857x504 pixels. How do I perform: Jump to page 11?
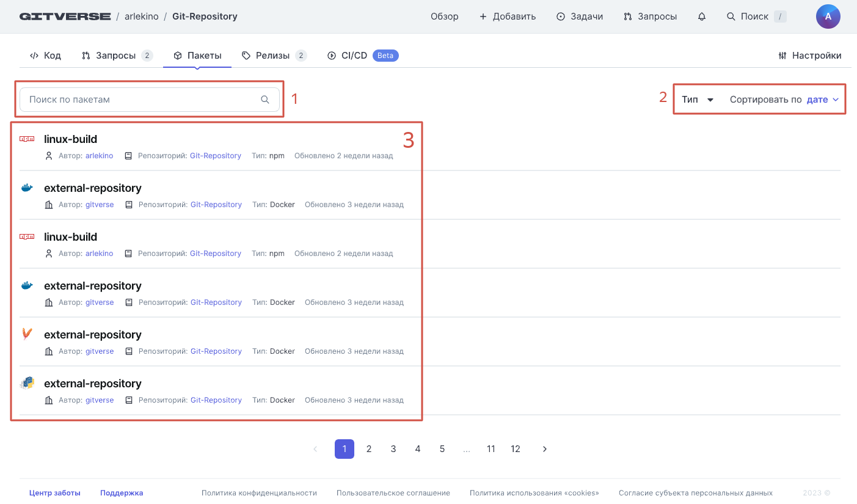tap(491, 449)
